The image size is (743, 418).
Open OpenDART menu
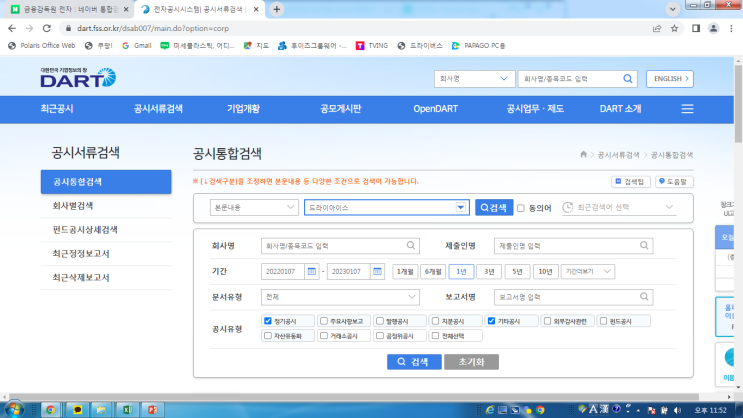(x=435, y=109)
